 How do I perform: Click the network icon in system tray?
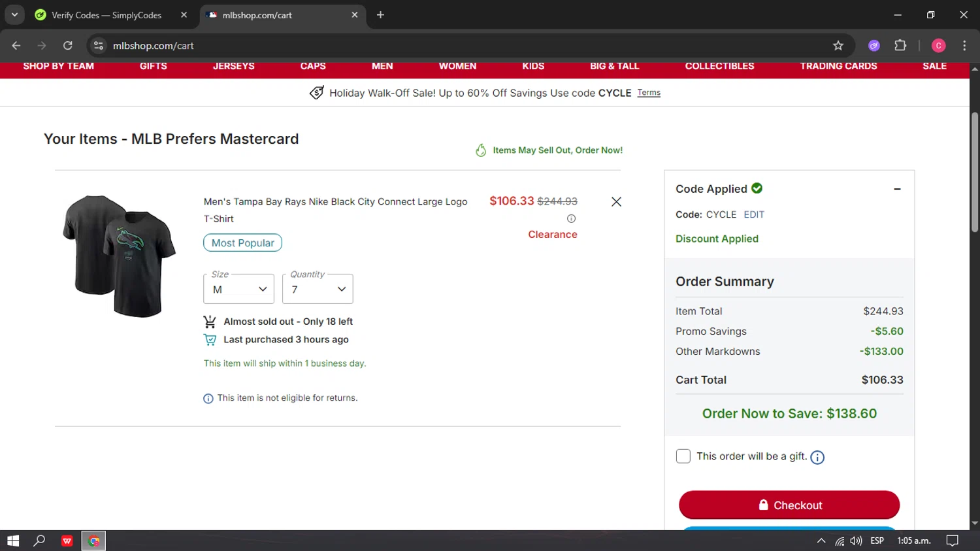click(840, 541)
